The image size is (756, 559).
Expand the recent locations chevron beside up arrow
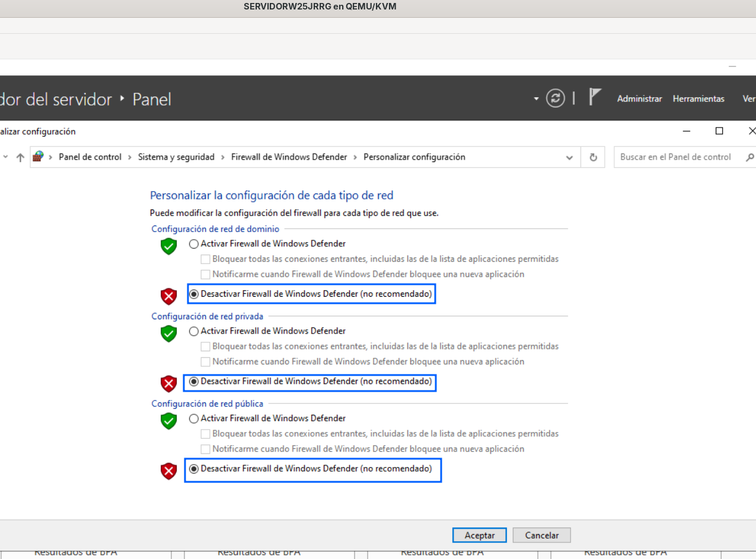[5, 157]
